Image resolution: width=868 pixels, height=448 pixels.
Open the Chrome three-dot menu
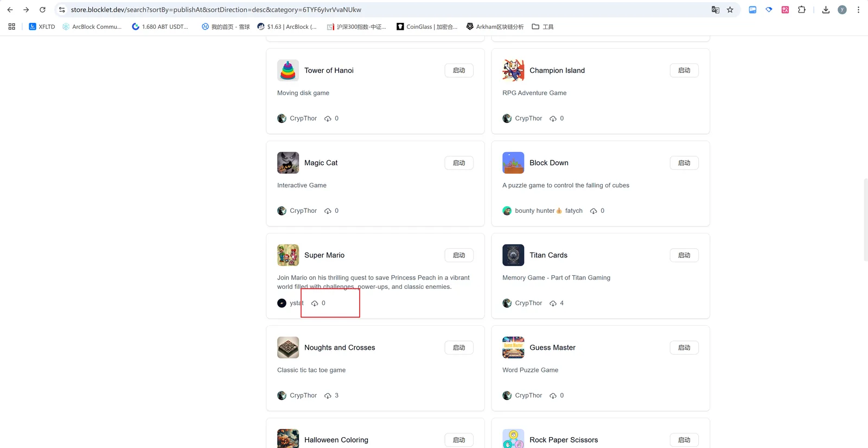point(858,10)
